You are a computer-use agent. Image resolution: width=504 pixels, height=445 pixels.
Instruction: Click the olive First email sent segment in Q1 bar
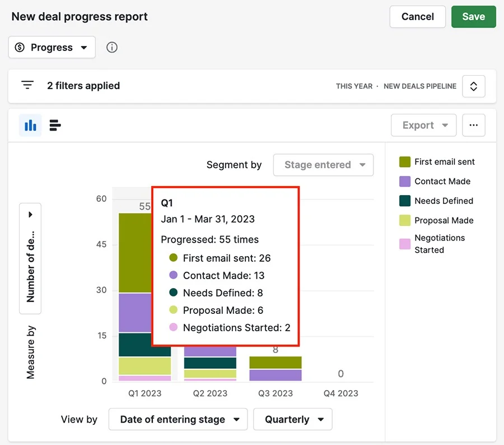[x=135, y=253]
